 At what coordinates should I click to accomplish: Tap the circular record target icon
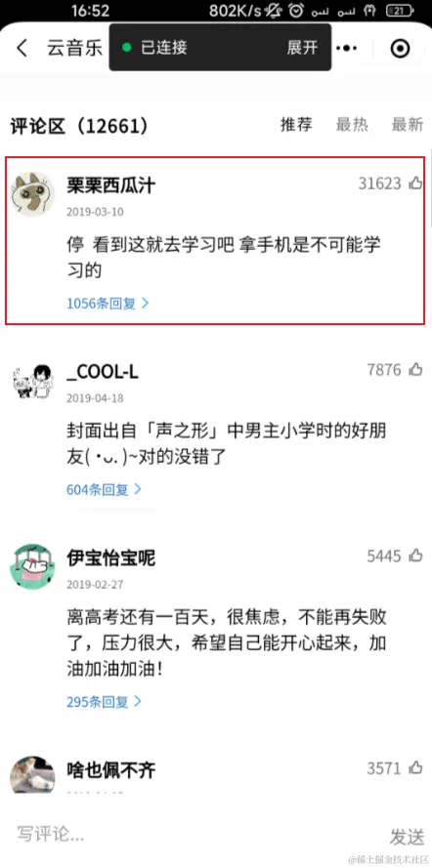tap(400, 49)
